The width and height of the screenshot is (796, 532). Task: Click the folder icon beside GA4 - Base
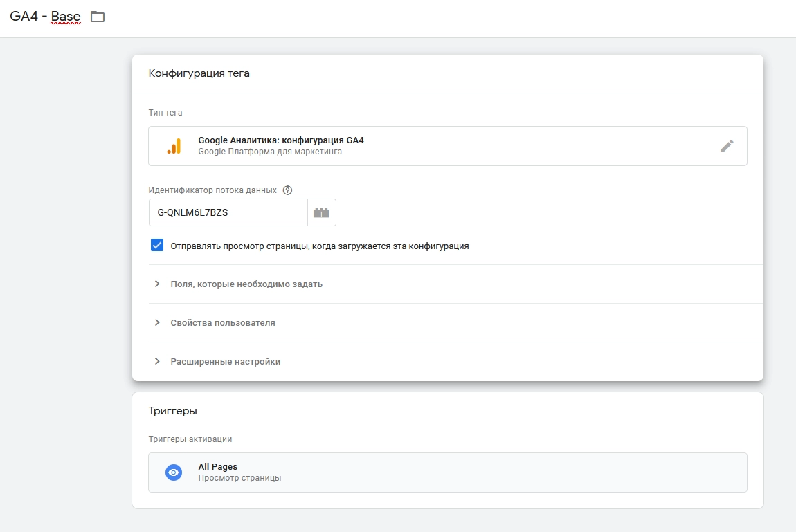point(98,17)
